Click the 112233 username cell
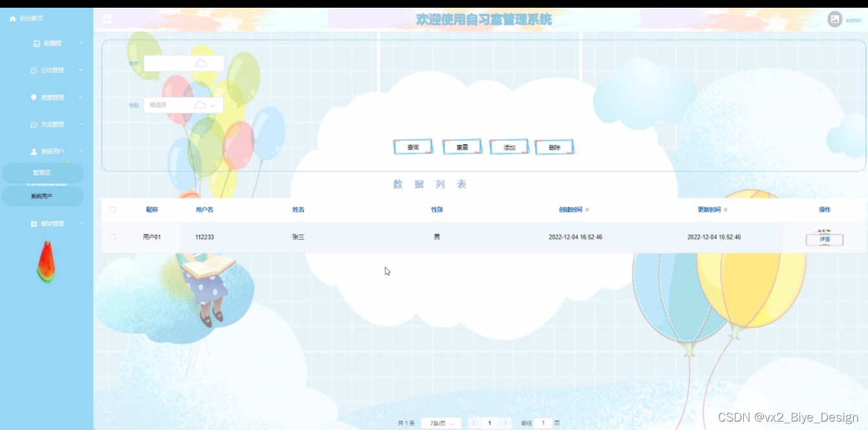 coord(204,237)
